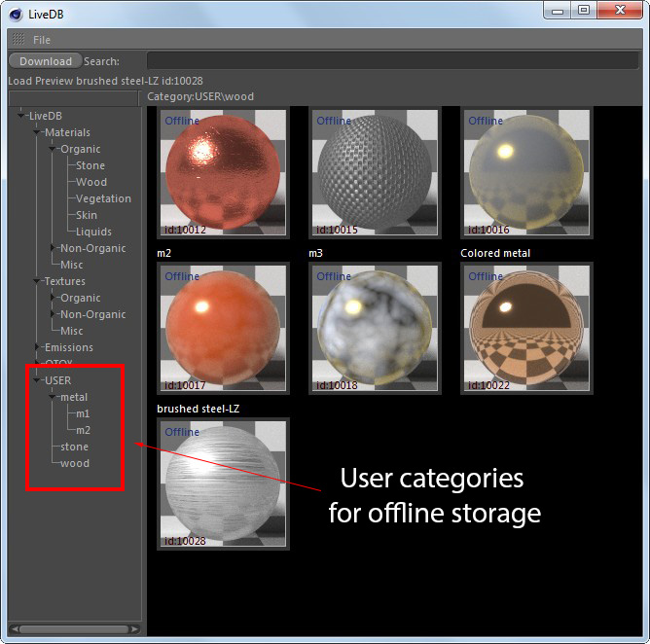Select the m1 subcategory
Viewport: 650px width, 644px height.
(x=83, y=413)
